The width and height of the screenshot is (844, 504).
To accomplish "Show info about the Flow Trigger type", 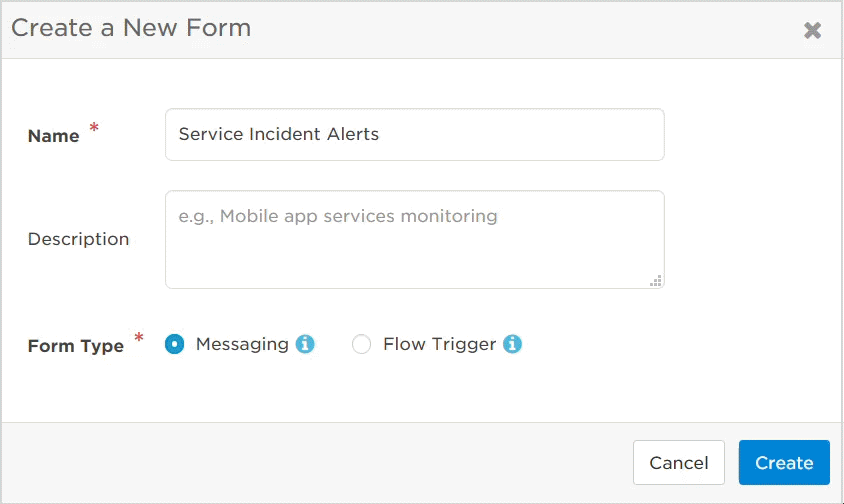I will click(x=512, y=344).
